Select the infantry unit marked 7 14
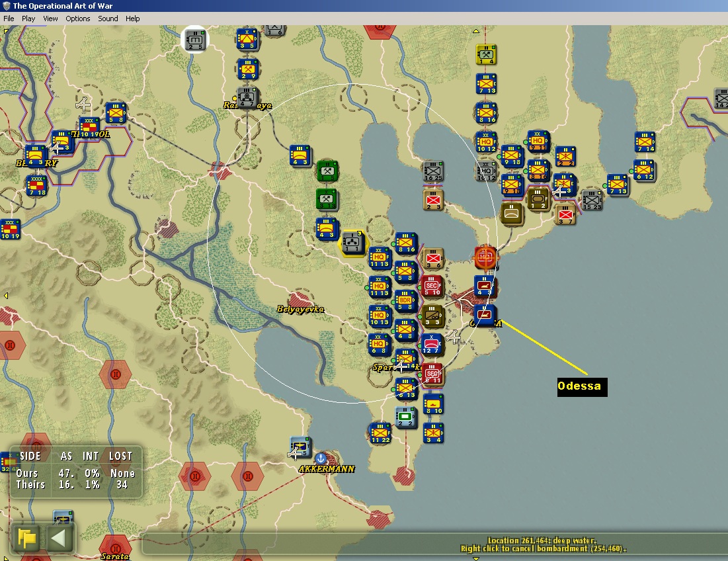 point(645,142)
